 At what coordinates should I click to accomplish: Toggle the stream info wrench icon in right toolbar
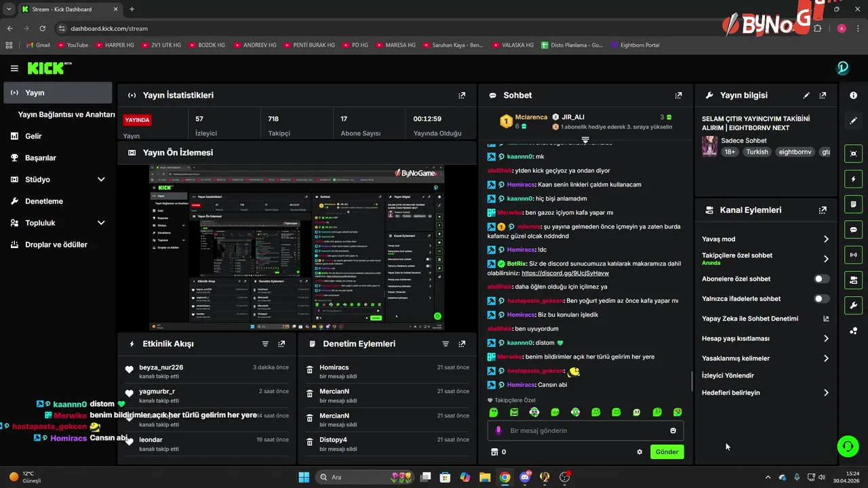click(x=854, y=305)
